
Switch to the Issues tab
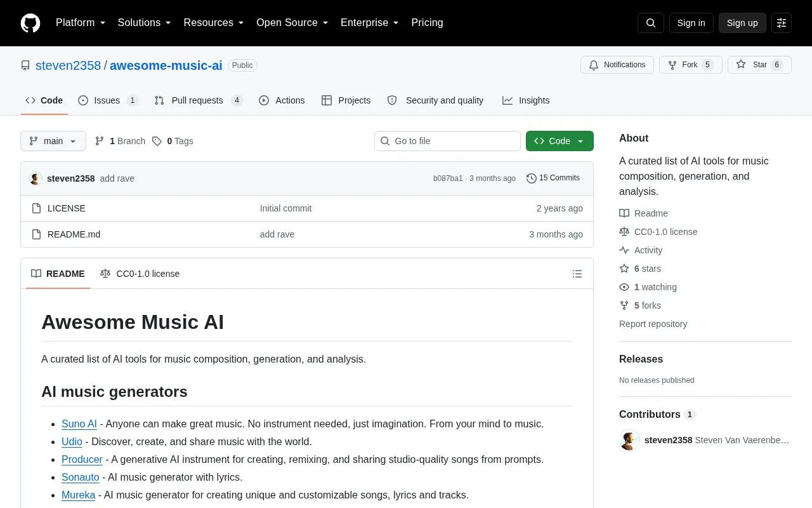click(108, 100)
